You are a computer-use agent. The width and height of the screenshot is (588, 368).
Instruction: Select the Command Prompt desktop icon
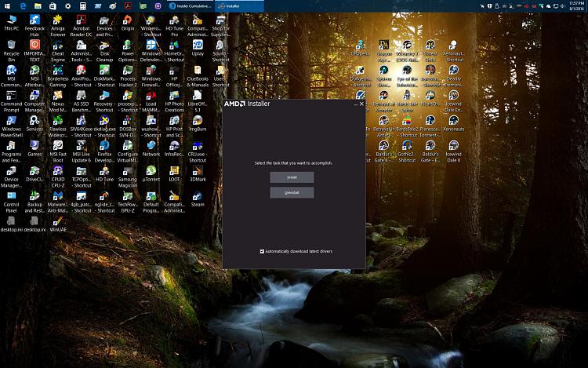tap(12, 101)
